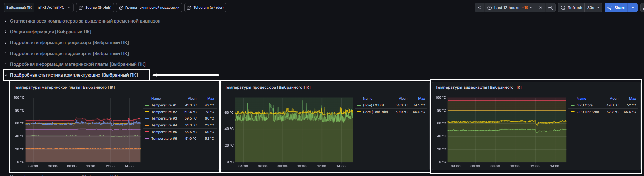Screen dimensions: 644x176
Task: Toggle GPU Core series in legend
Action: click(584, 105)
